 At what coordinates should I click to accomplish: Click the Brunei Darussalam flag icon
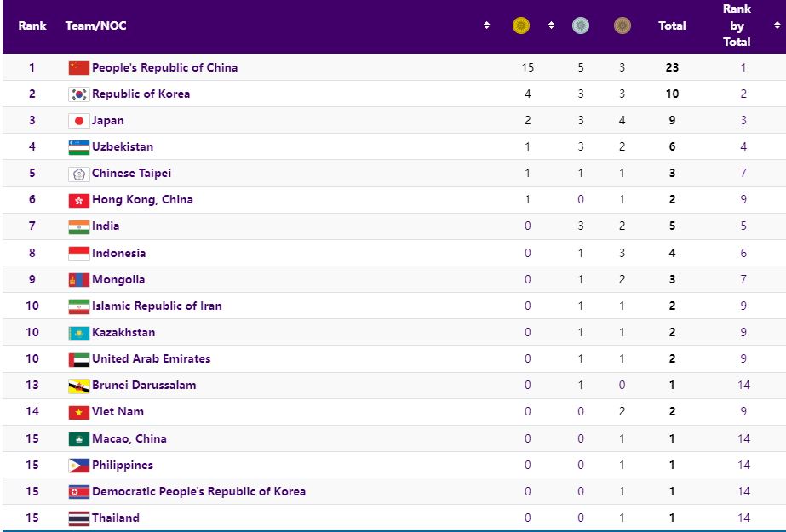pyautogui.click(x=78, y=386)
